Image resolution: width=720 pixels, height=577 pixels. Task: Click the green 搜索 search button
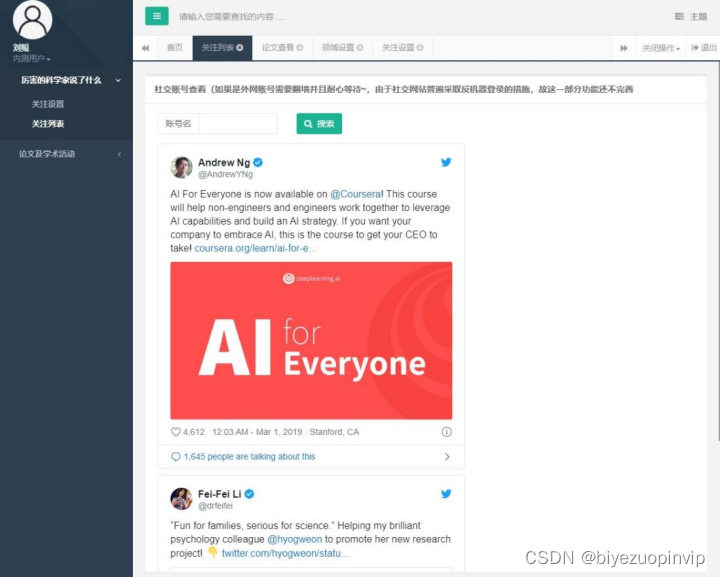(319, 123)
